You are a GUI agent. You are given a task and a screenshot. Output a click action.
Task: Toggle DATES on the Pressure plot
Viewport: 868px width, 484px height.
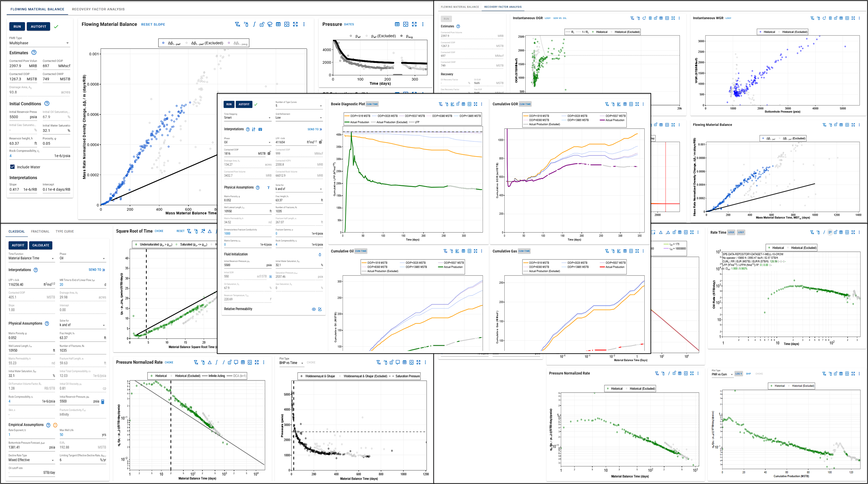(349, 25)
